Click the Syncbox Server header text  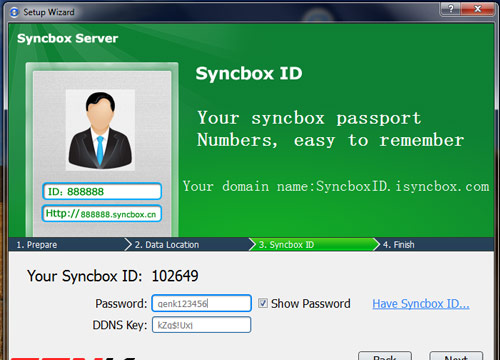[68, 38]
